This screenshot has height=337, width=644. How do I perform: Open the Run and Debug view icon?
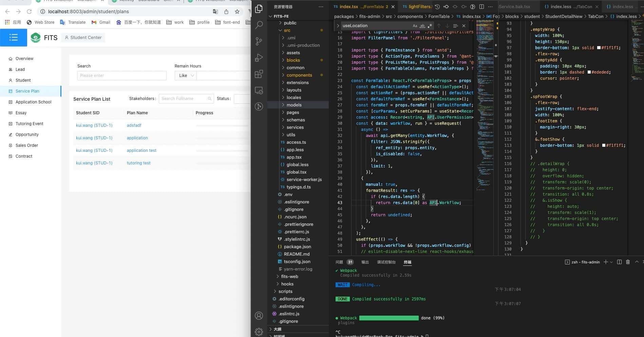click(259, 57)
